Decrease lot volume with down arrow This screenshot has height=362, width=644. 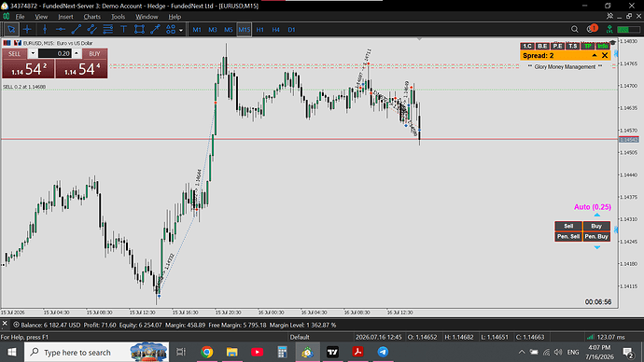click(x=33, y=53)
